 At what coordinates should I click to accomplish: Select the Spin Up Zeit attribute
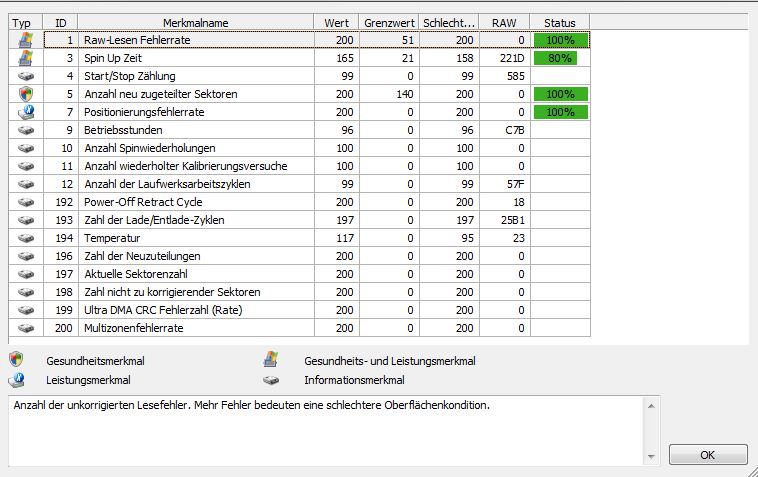[113, 58]
